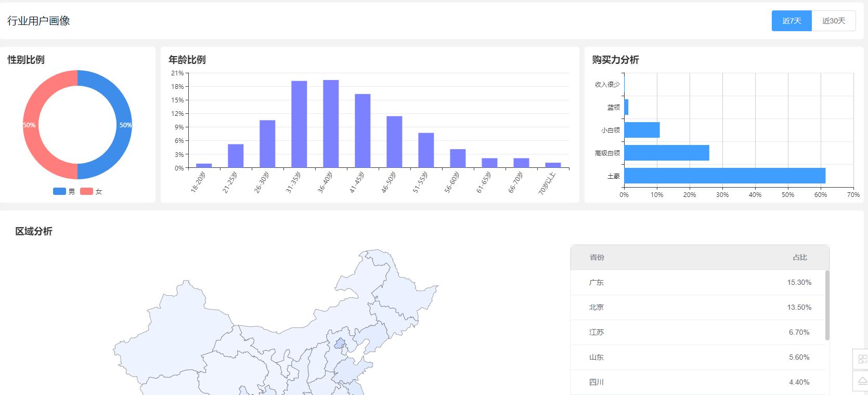This screenshot has height=395, width=868.
Task: Click the 区域分析 heading
Action: 34,231
